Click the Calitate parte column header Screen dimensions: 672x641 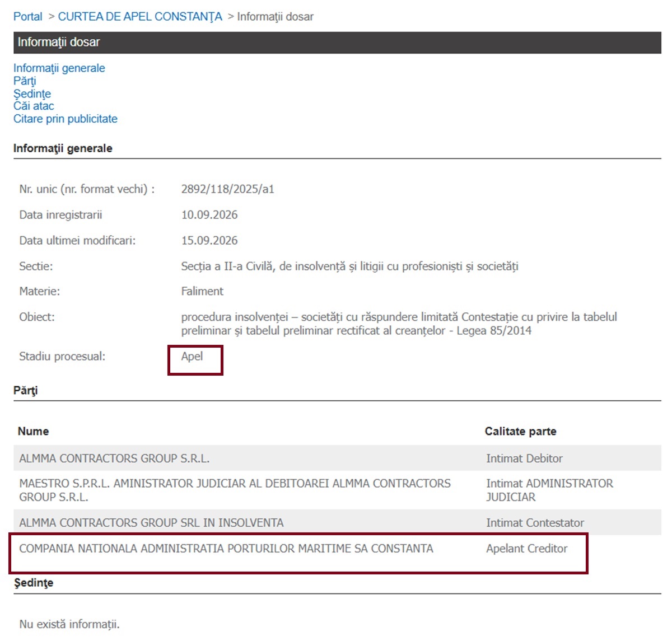coord(520,432)
